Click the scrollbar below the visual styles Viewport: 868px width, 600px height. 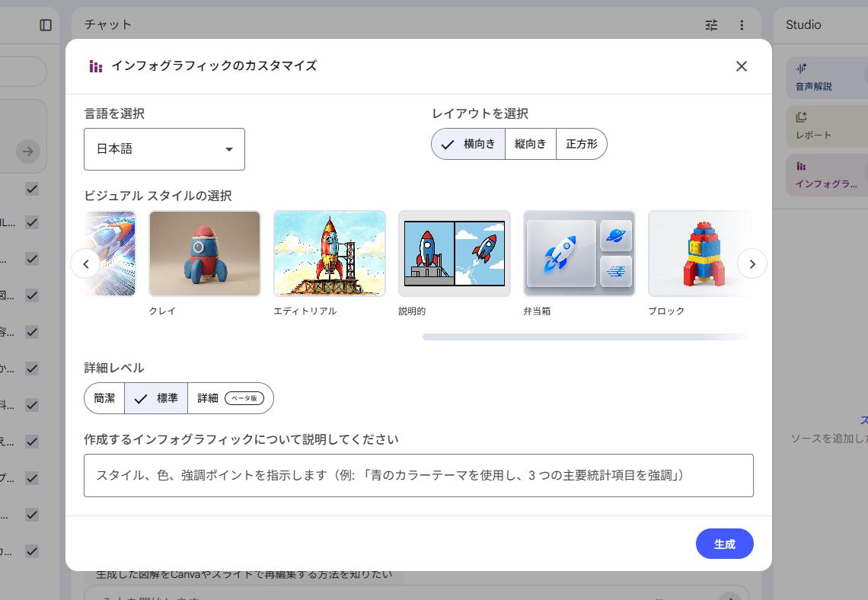pyautogui.click(x=586, y=337)
